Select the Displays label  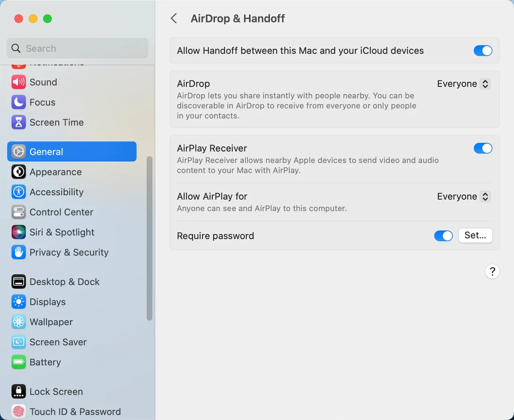(47, 302)
